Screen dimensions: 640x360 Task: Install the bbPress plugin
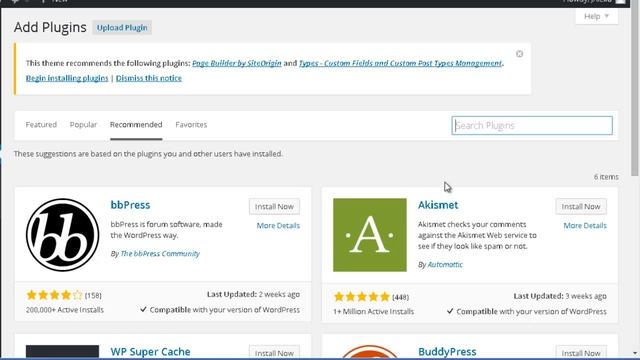click(x=274, y=207)
